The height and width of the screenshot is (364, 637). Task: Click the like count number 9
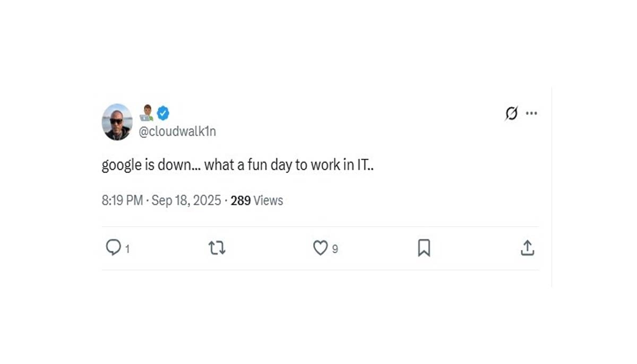[335, 248]
